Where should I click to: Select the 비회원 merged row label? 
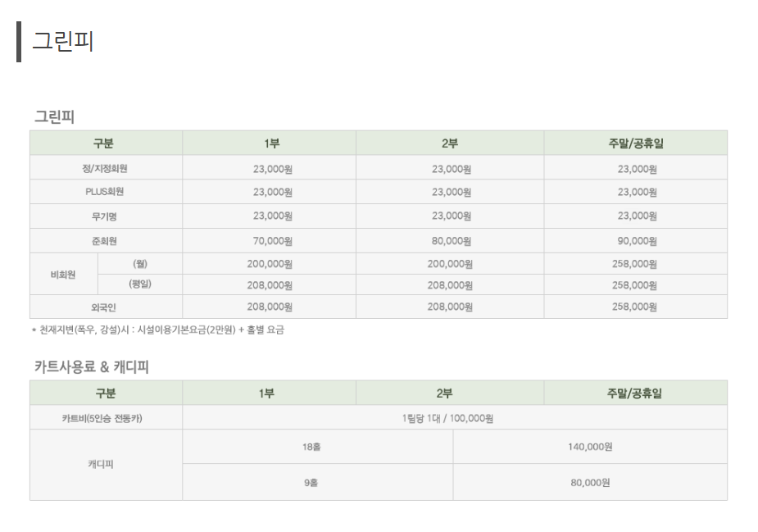[64, 275]
